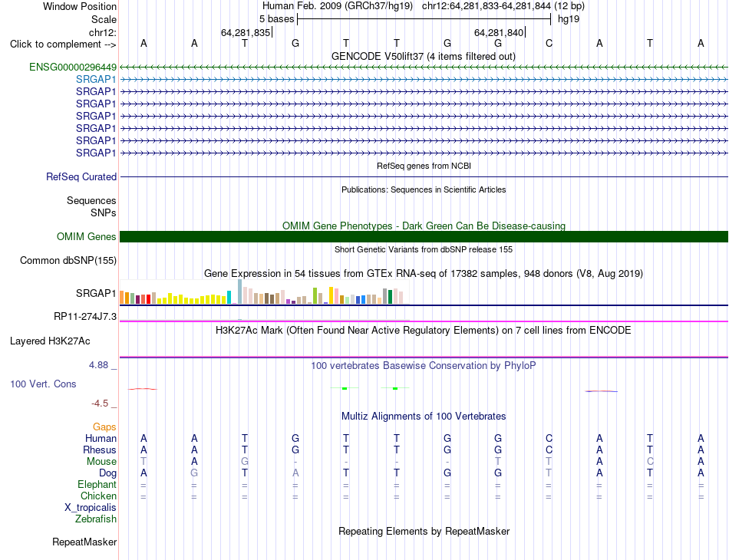Select the Zebrafish species label

click(96, 519)
